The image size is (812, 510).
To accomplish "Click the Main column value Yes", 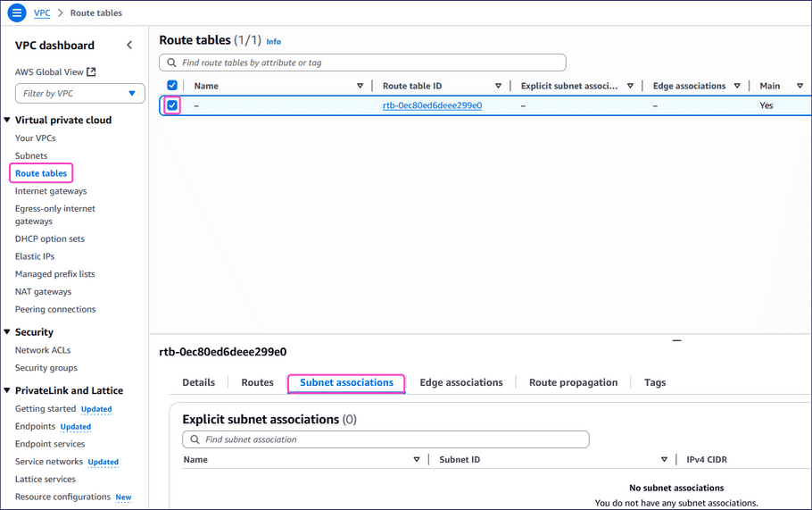I will tap(766, 105).
